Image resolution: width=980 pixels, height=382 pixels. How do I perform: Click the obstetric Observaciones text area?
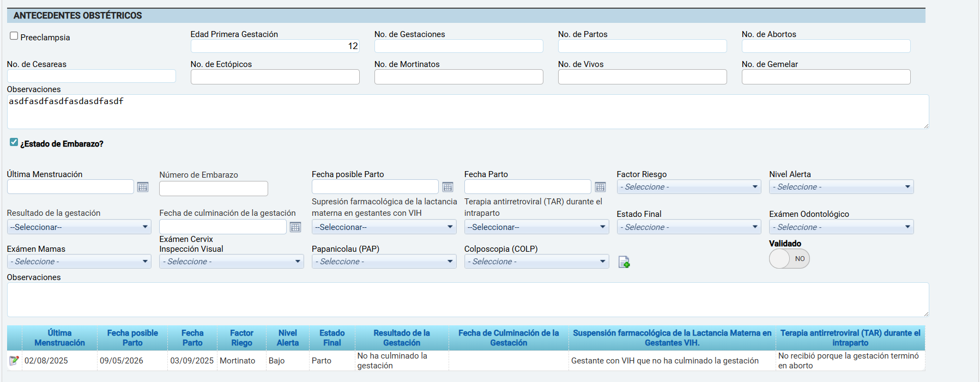click(467, 112)
